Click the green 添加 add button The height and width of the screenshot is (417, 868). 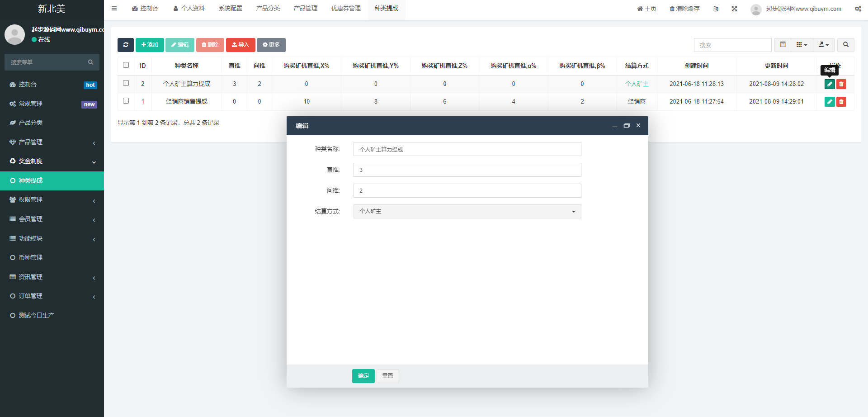pos(150,45)
